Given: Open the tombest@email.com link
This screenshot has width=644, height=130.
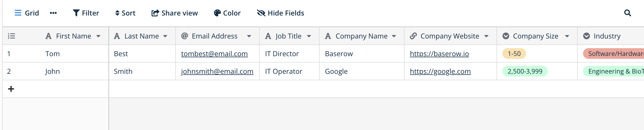Looking at the screenshot, I should coord(214,54).
